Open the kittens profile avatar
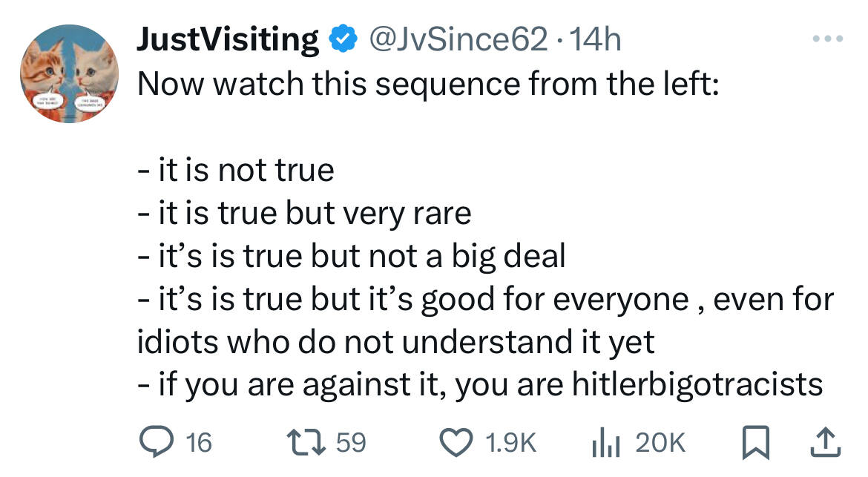 click(x=69, y=73)
